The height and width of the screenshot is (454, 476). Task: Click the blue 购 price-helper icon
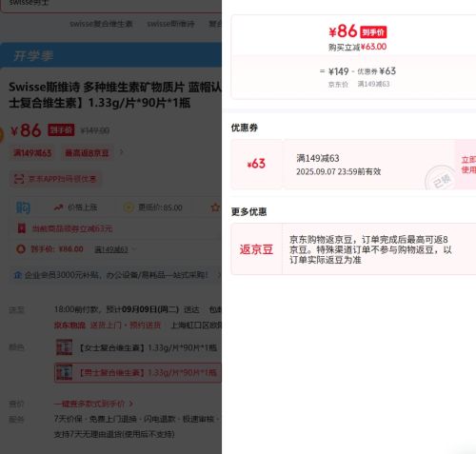[23, 207]
